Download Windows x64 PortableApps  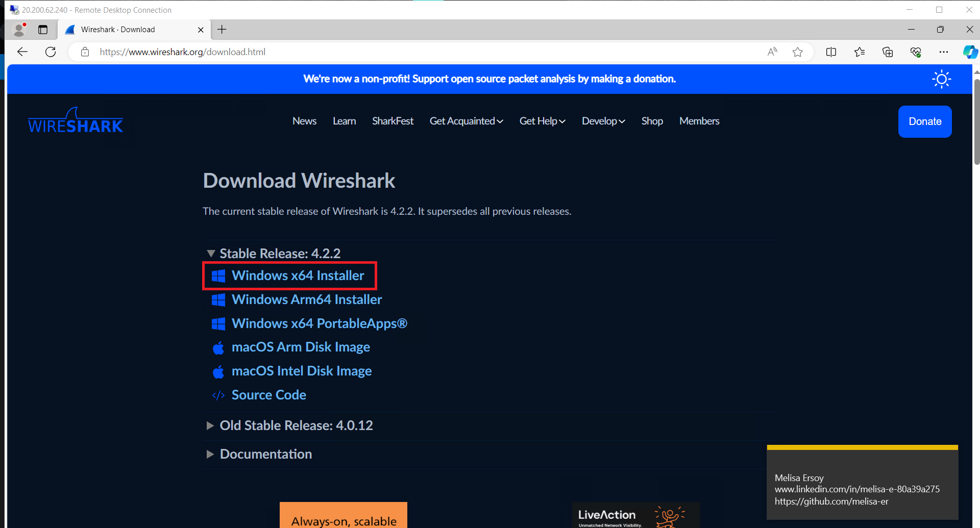tap(320, 323)
